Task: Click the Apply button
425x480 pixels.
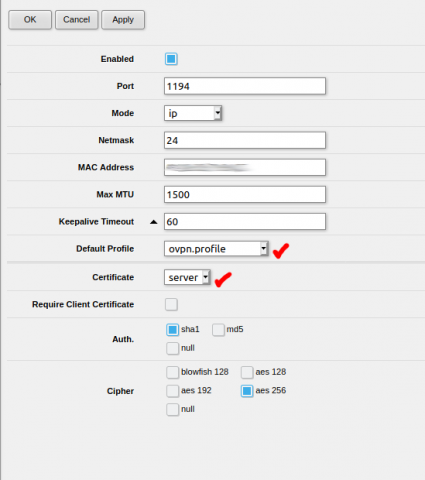Action: (123, 20)
